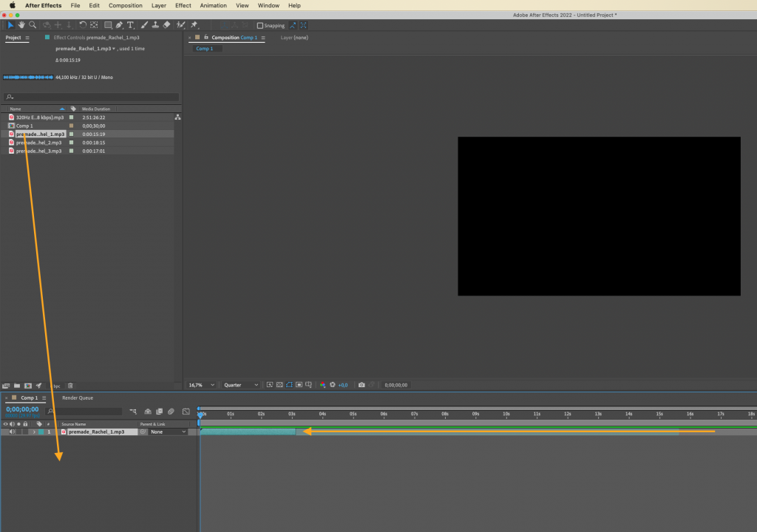Activate the Type tool

pos(130,24)
